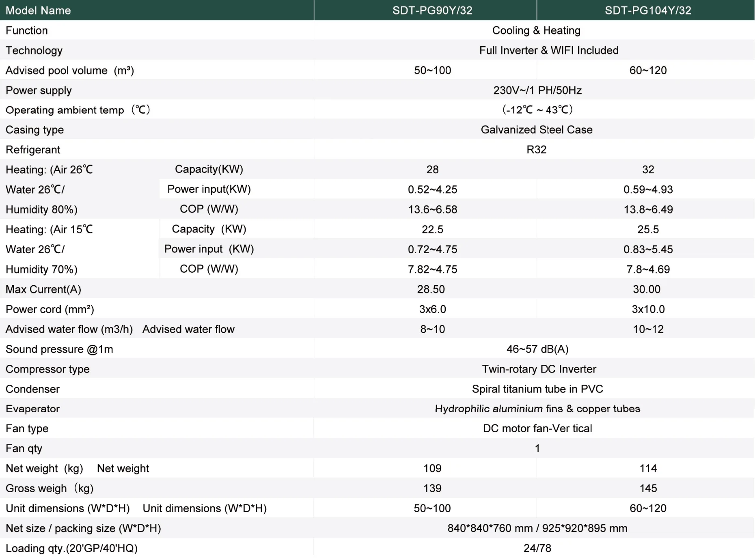Select water flow value 10~12

tap(648, 329)
